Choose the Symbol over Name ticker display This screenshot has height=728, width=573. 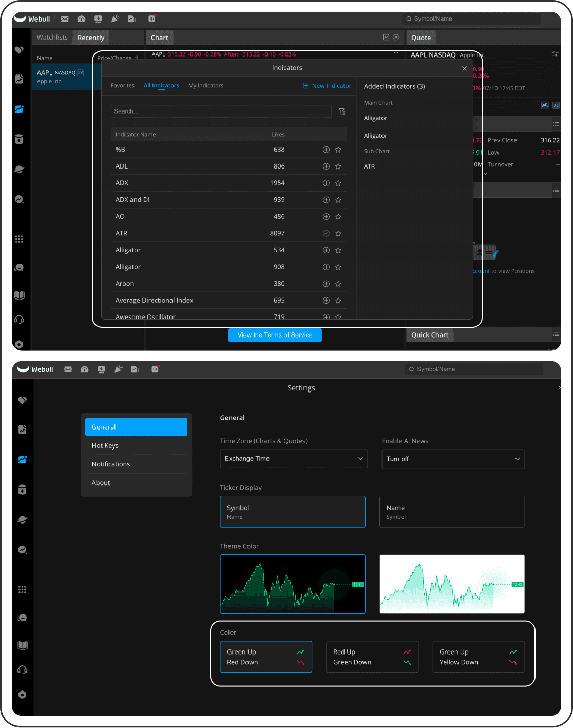[x=293, y=512]
